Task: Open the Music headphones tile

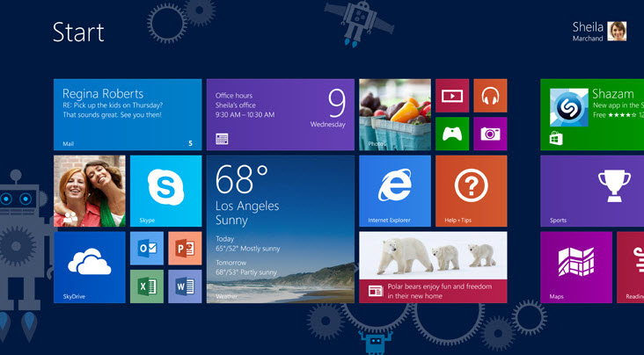Action: point(490,96)
